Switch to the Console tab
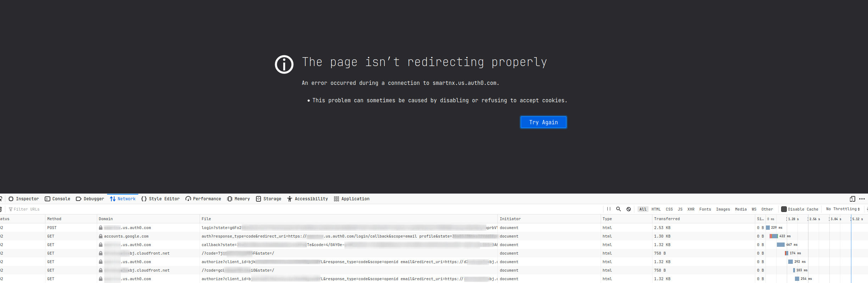 coord(57,199)
